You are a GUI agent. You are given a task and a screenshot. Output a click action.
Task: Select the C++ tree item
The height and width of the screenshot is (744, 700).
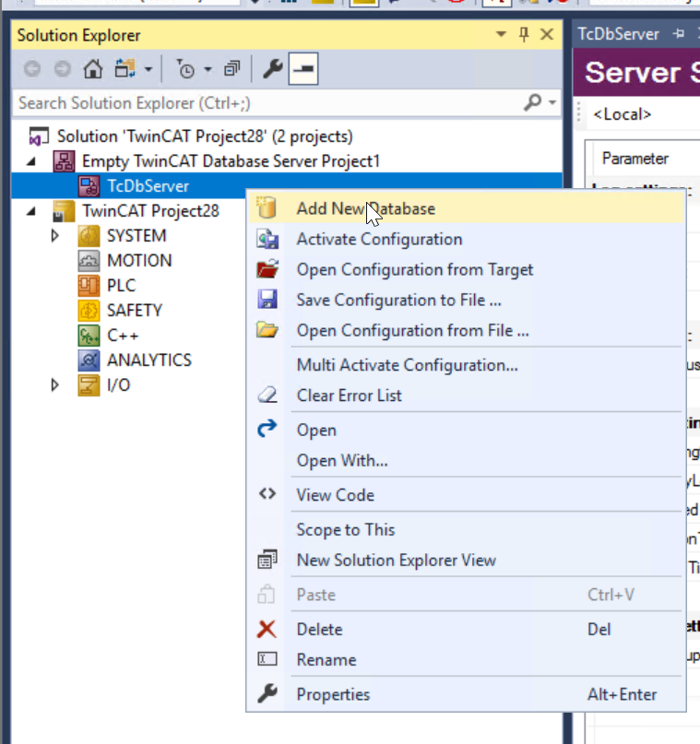click(x=123, y=335)
